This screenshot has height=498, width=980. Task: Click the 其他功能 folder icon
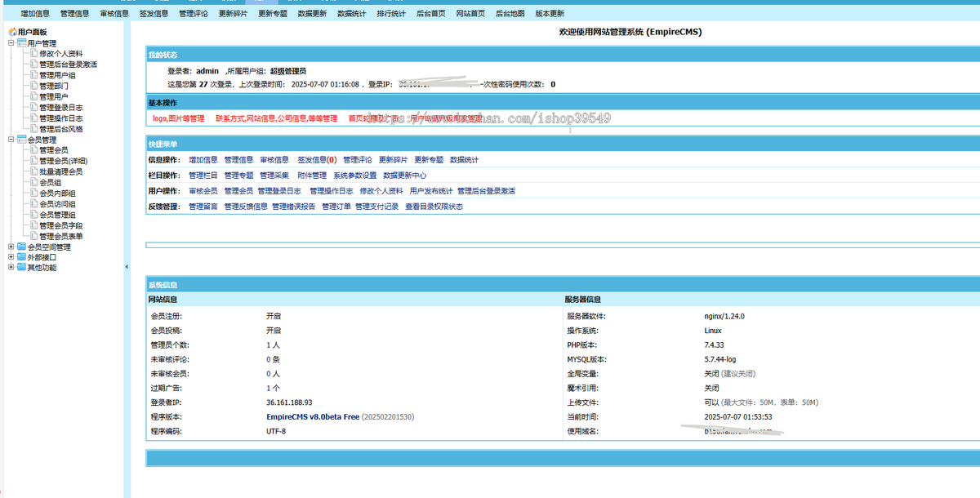[x=21, y=268]
